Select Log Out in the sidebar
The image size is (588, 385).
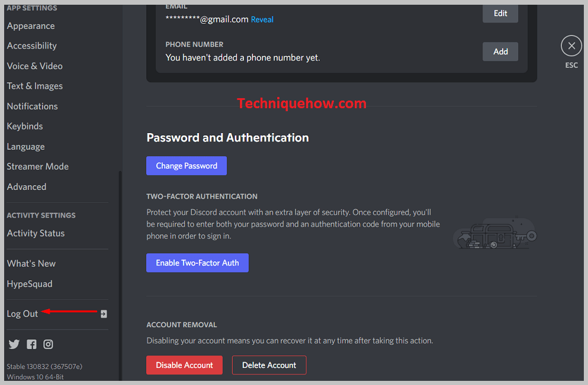tap(57, 314)
